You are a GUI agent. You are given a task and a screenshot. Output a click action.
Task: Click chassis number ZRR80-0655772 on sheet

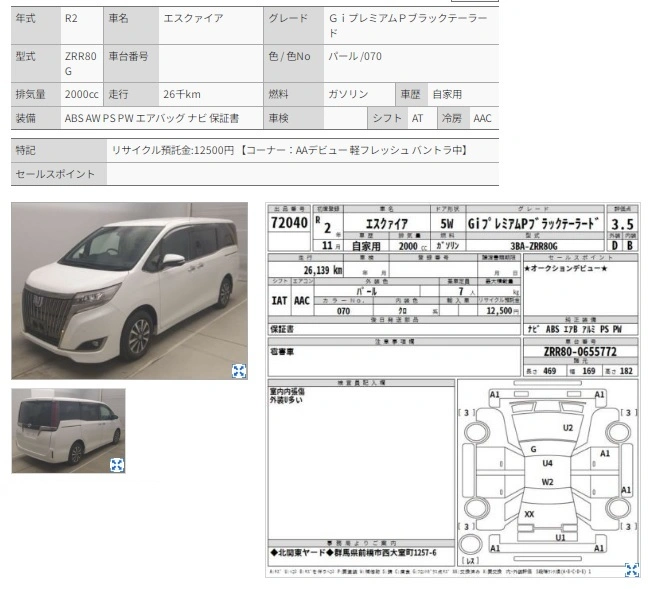580,351
